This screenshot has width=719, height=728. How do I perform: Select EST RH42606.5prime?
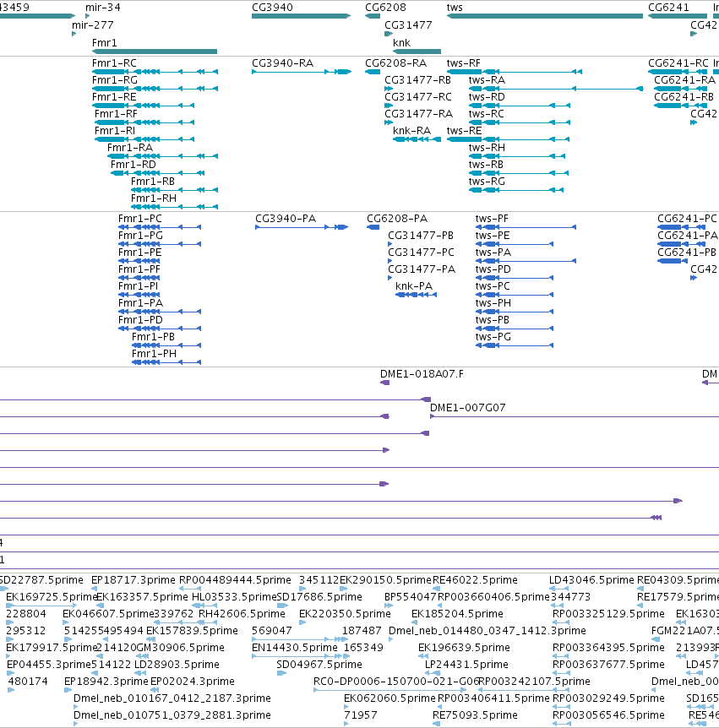tap(242, 614)
